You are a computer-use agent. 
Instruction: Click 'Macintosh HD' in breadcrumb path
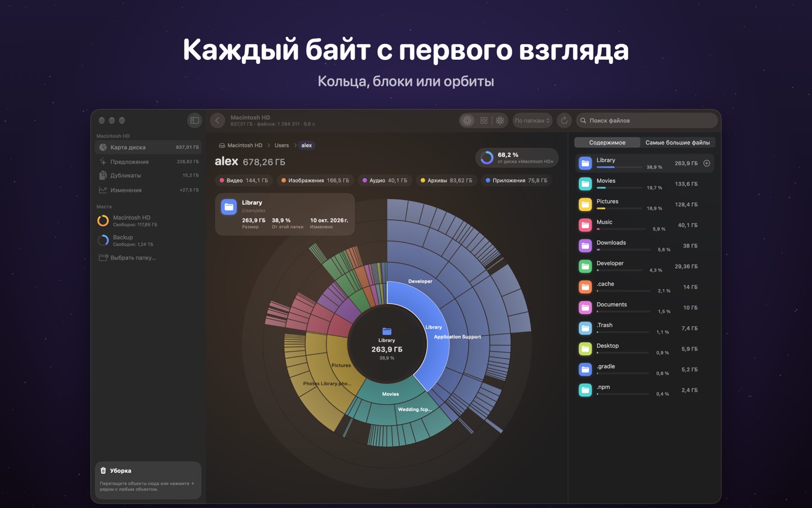pyautogui.click(x=241, y=145)
